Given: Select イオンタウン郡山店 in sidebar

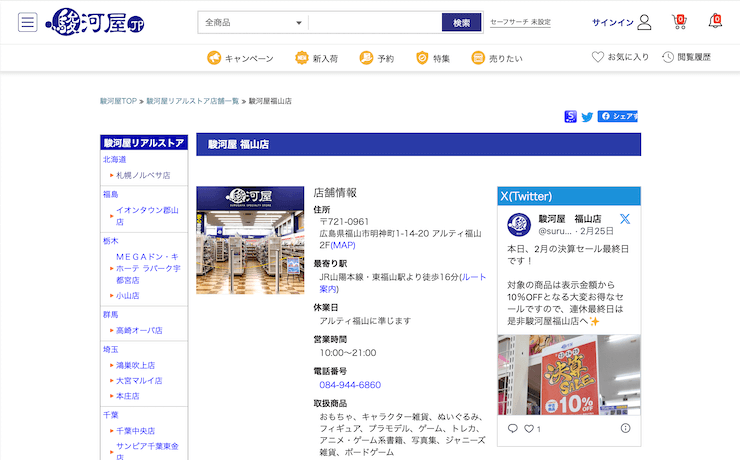Looking at the screenshot, I should point(147,216).
